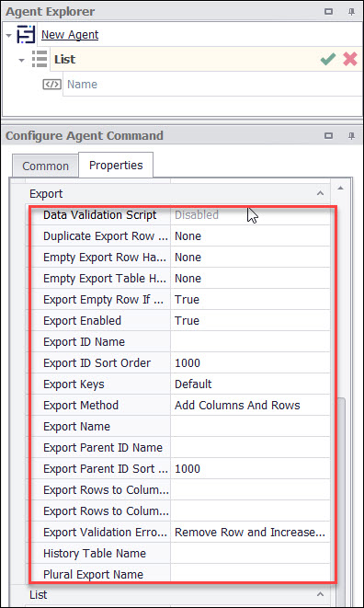The image size is (364, 608).
Task: Click the red X cancel icon
Action: (350, 59)
